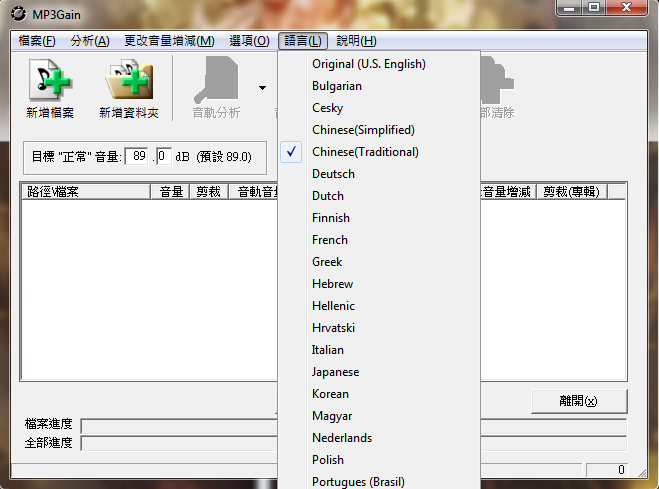Open the 更改音量增減(M) menu
The width and height of the screenshot is (659, 489).
coord(169,41)
